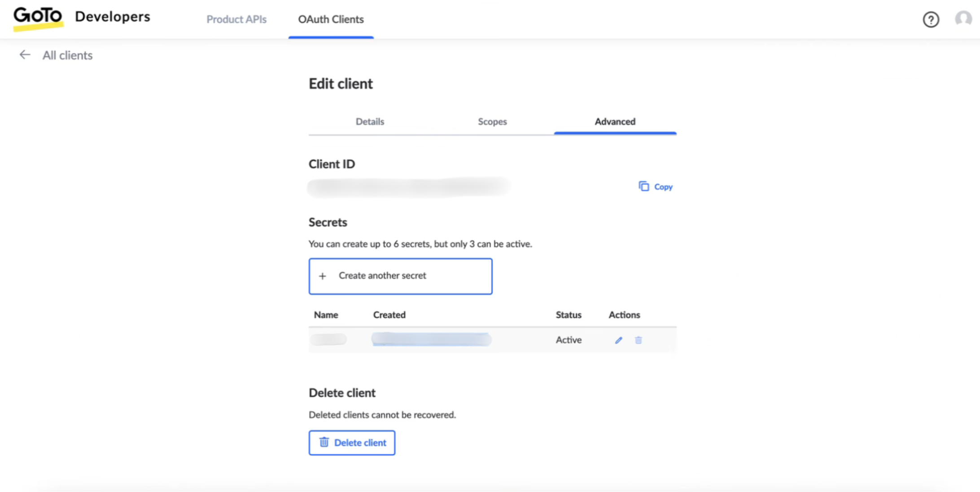Click the blurred secret name cell
Screen dimensions: 980x492
(x=328, y=339)
